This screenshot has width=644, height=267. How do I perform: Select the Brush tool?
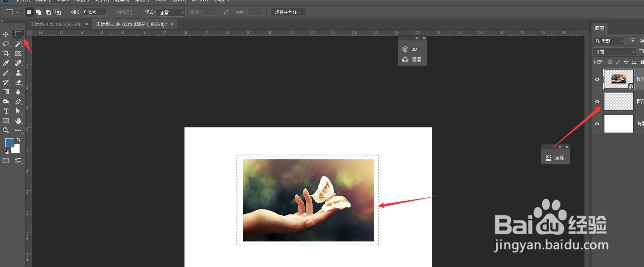[6, 73]
